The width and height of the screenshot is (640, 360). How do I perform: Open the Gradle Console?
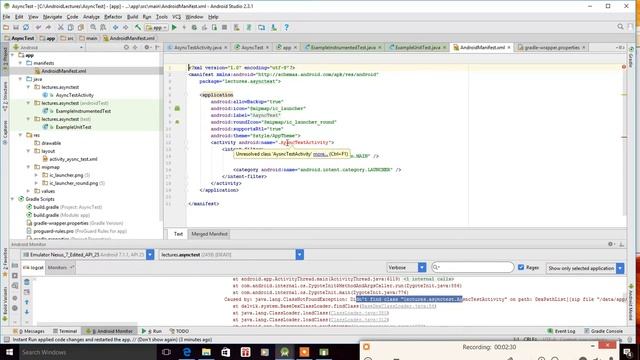point(603,331)
